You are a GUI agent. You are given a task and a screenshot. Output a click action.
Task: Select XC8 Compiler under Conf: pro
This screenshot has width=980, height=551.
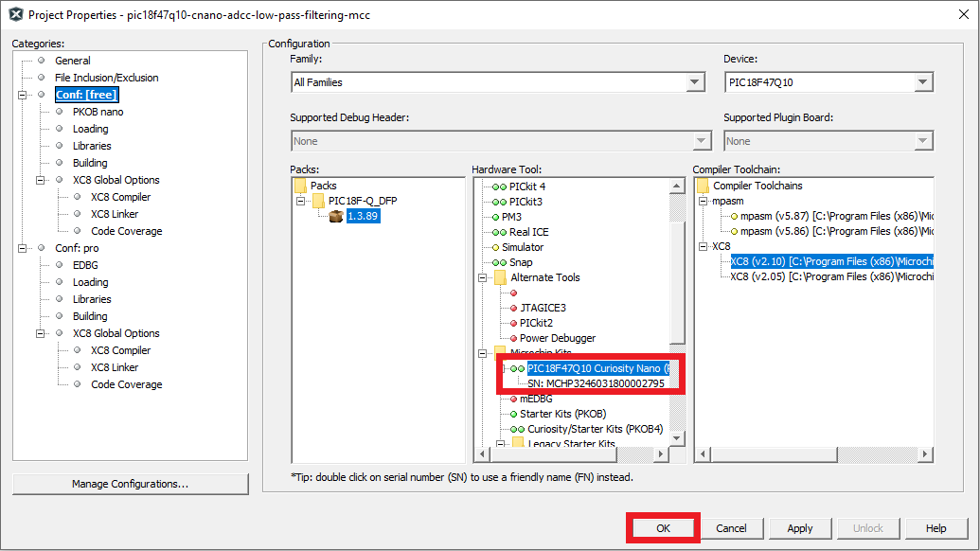(x=120, y=350)
